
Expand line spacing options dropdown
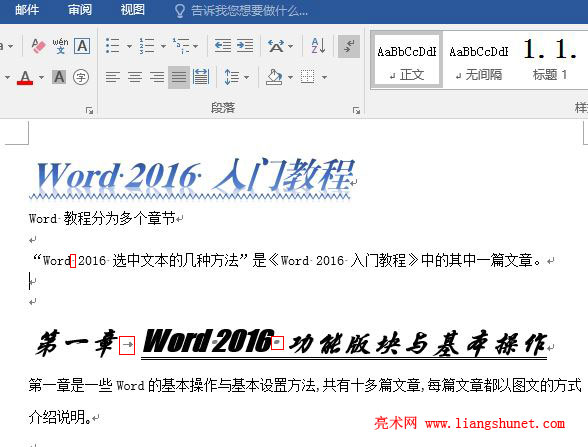pyautogui.click(x=246, y=77)
